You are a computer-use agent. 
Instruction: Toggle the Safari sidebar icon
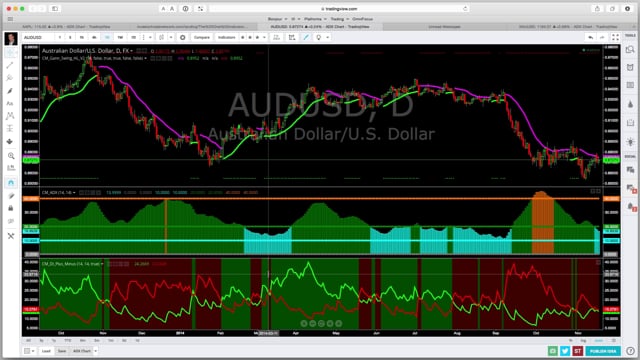coord(55,9)
